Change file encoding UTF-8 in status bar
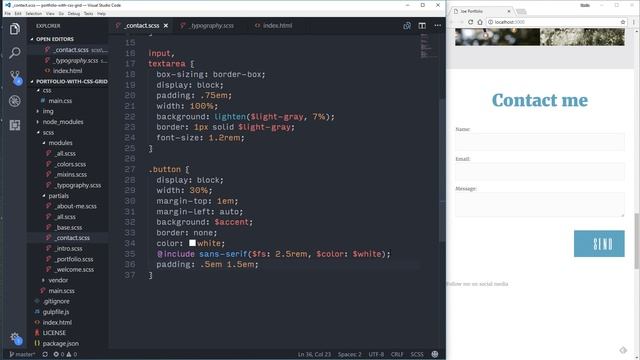The image size is (640, 360). (x=376, y=354)
